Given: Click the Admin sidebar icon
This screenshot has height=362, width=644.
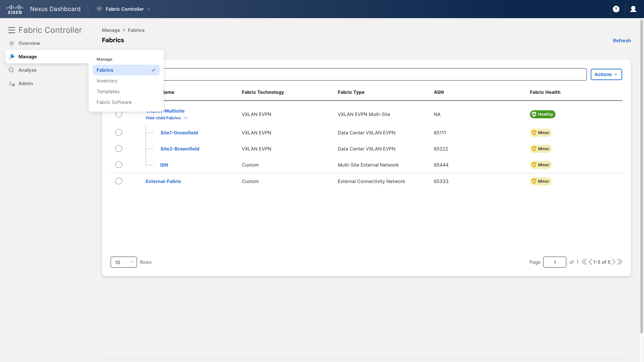Looking at the screenshot, I should click(x=12, y=83).
